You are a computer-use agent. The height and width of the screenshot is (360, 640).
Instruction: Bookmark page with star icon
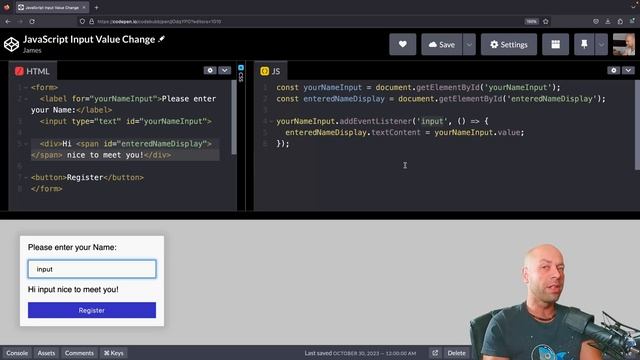546,21
